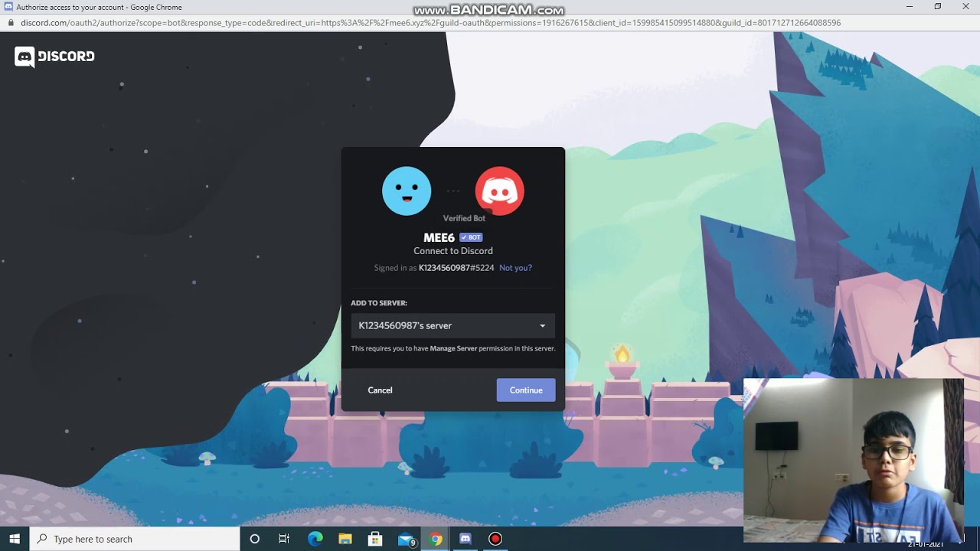980x551 pixels.
Task: Click the 'Not you?' link
Action: (x=515, y=268)
